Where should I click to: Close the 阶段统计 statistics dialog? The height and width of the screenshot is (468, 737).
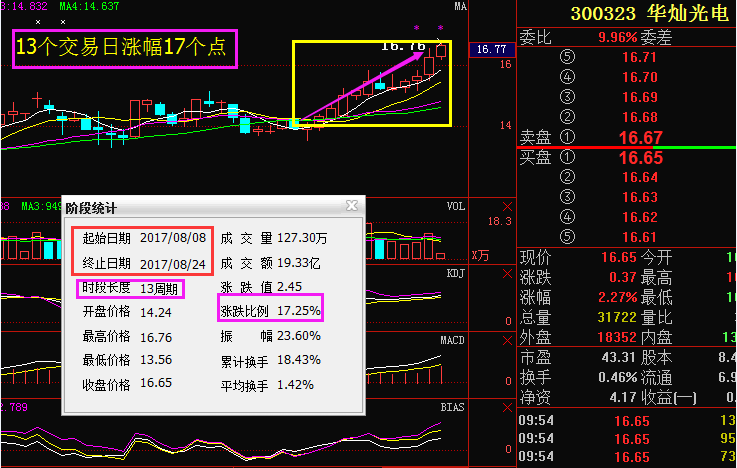pyautogui.click(x=351, y=206)
